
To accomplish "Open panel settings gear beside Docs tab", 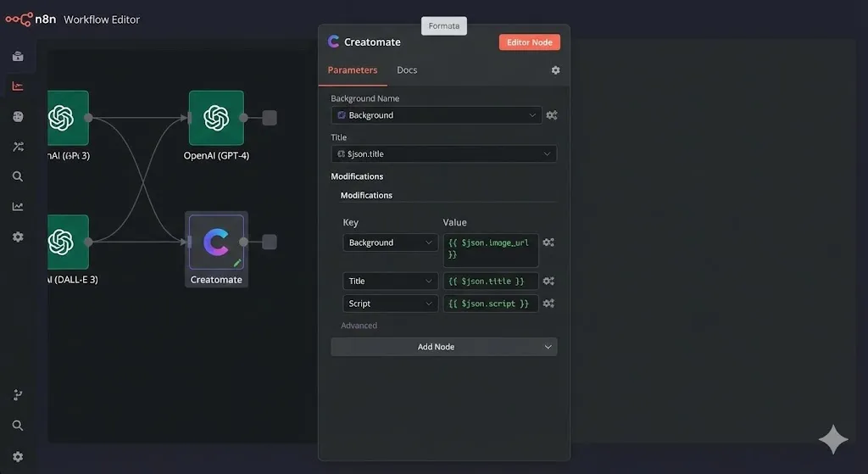I will pyautogui.click(x=555, y=70).
